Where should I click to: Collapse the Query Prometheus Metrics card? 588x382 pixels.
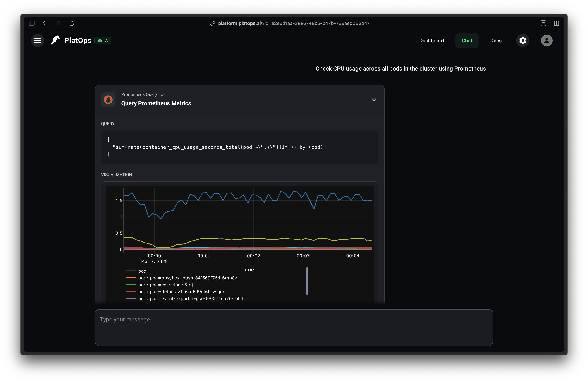coord(374,100)
